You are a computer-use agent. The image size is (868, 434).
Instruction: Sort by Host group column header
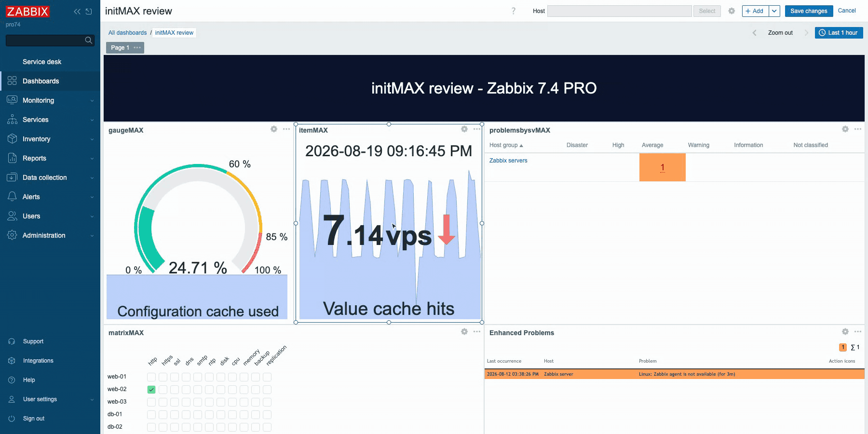click(x=506, y=145)
